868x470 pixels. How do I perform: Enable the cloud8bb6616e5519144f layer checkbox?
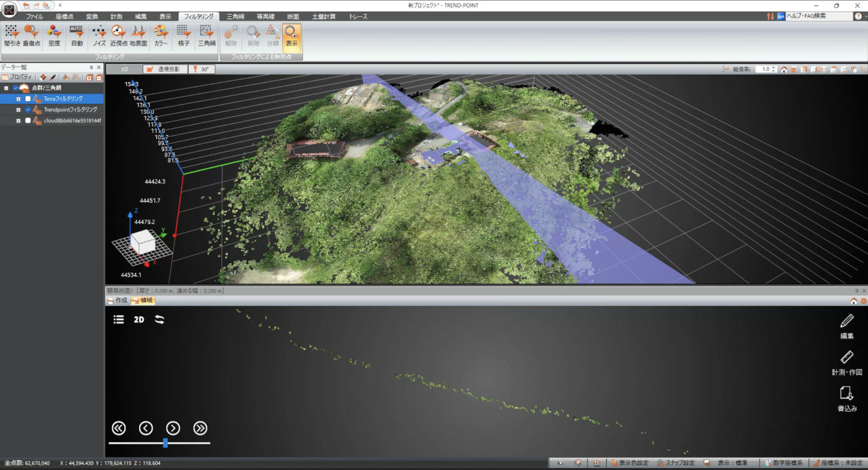coord(28,121)
